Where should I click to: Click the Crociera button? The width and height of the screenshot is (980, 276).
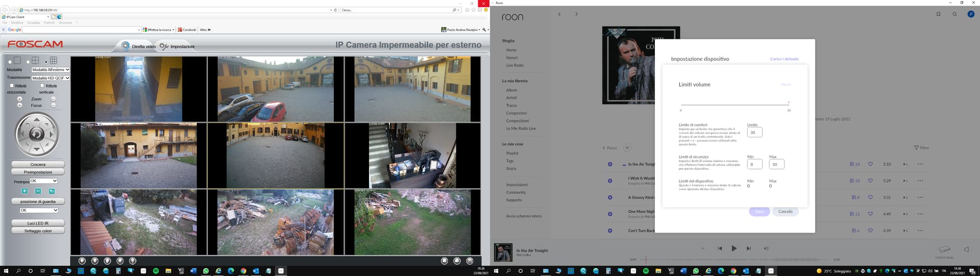tap(38, 165)
